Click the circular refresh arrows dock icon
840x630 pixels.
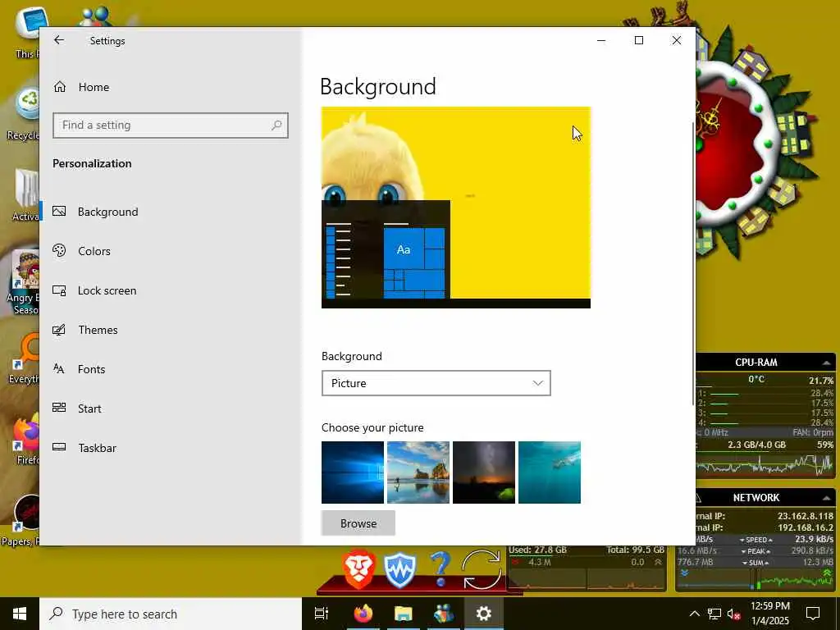(x=481, y=569)
